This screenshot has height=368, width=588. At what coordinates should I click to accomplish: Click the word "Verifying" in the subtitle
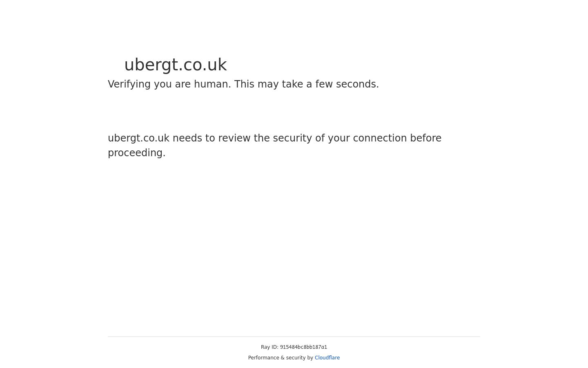[129, 84]
